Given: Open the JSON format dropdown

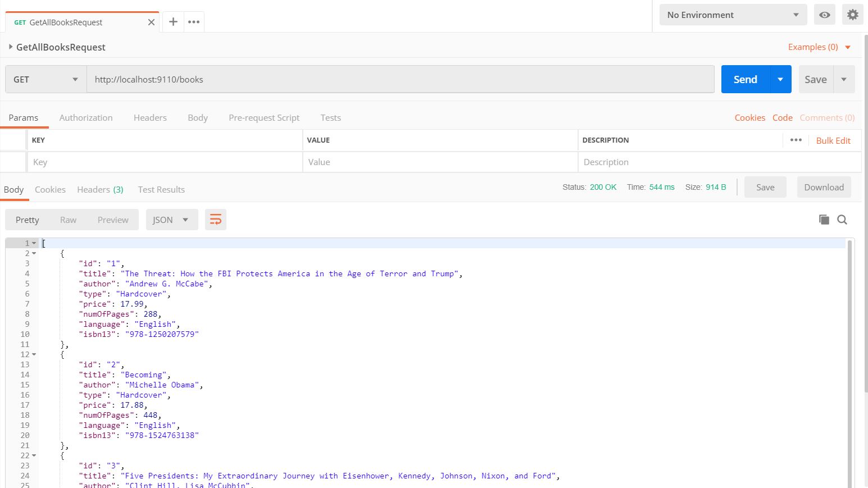Looking at the screenshot, I should (x=171, y=220).
